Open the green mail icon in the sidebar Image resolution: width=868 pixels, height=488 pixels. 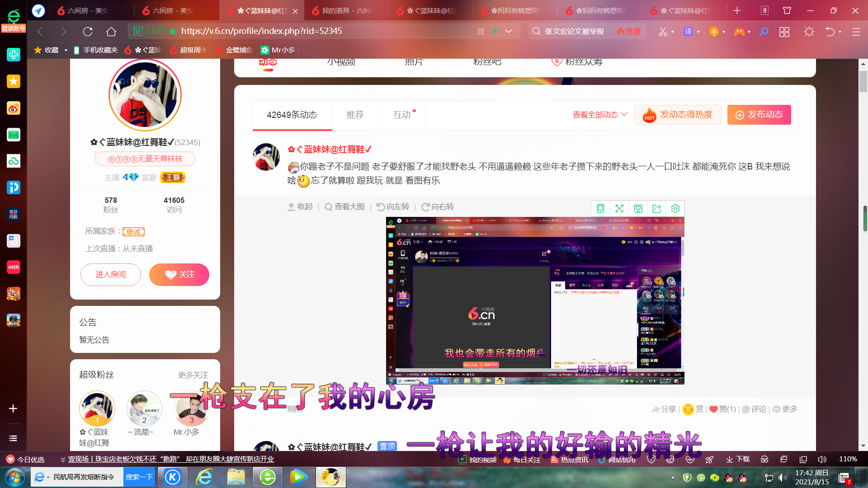(14, 135)
